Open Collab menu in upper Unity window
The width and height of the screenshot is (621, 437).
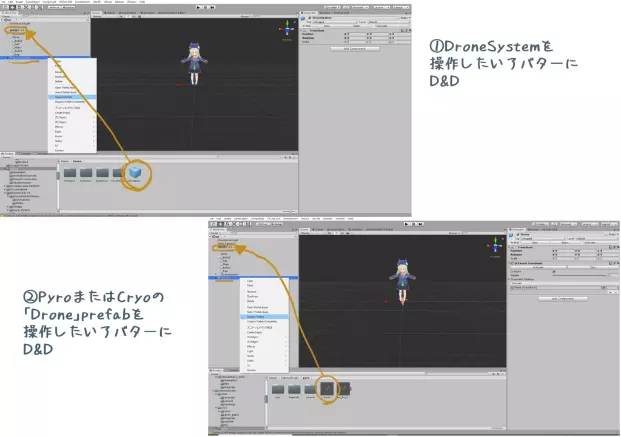tap(333, 7)
